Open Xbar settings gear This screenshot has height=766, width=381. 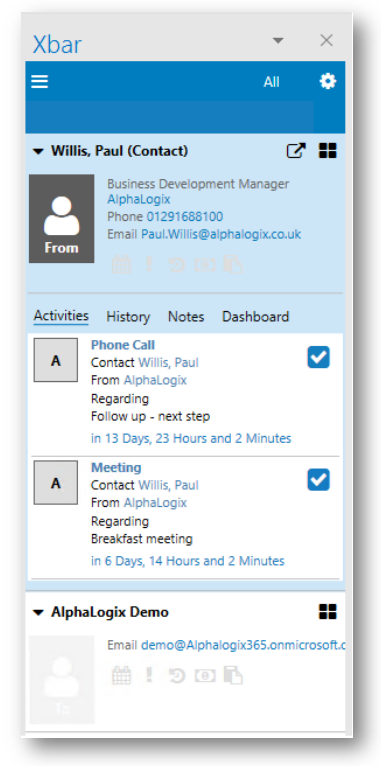(x=328, y=81)
